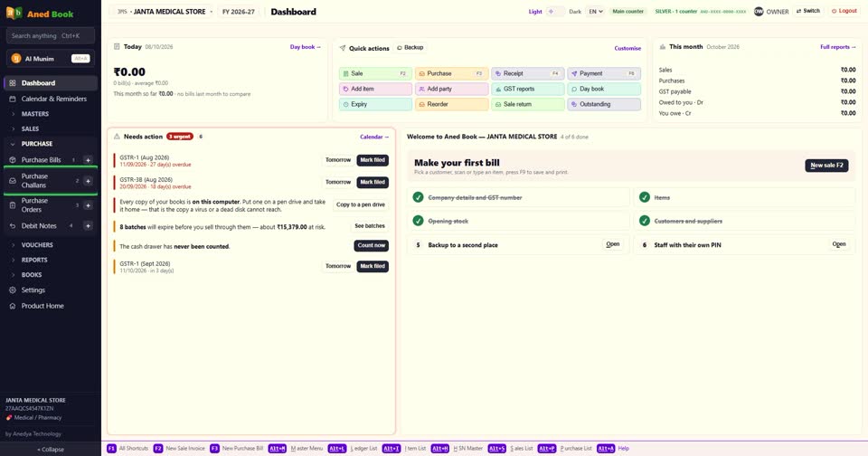Open the Settings menu item
This screenshot has width=868, height=456.
click(x=51, y=290)
